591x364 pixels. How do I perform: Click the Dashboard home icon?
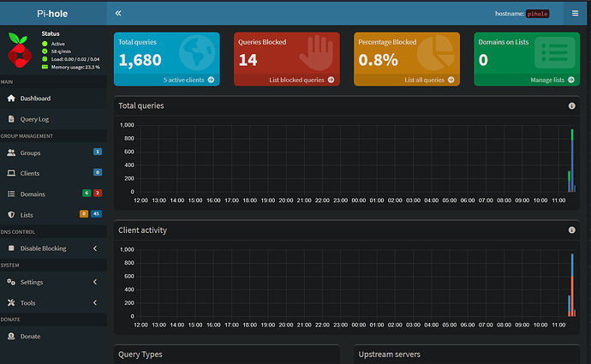(x=11, y=98)
